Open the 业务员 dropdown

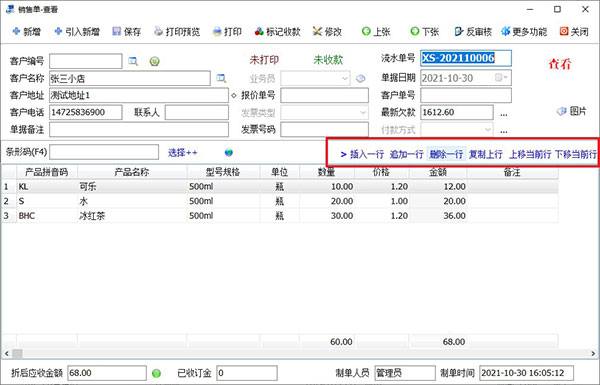pos(345,78)
